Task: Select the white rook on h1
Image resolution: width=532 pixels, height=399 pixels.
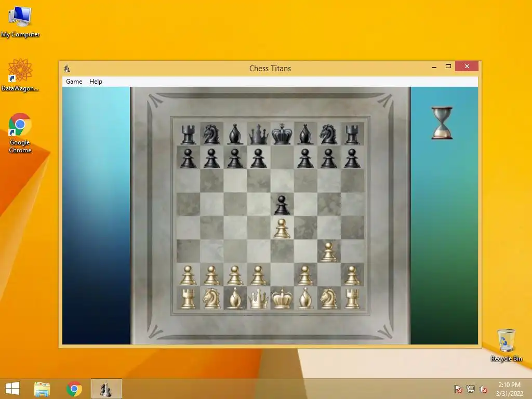Action: pos(352,299)
